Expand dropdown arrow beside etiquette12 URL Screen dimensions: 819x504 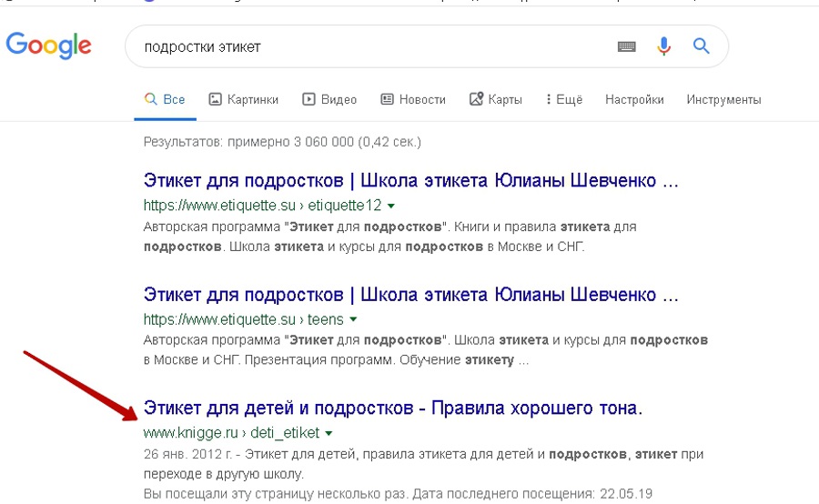[x=390, y=206]
